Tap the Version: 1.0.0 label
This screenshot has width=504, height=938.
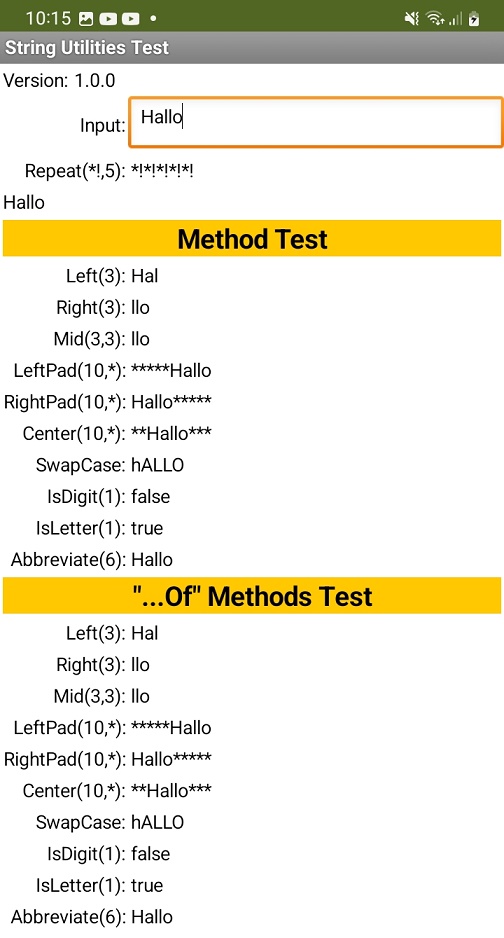pos(60,81)
